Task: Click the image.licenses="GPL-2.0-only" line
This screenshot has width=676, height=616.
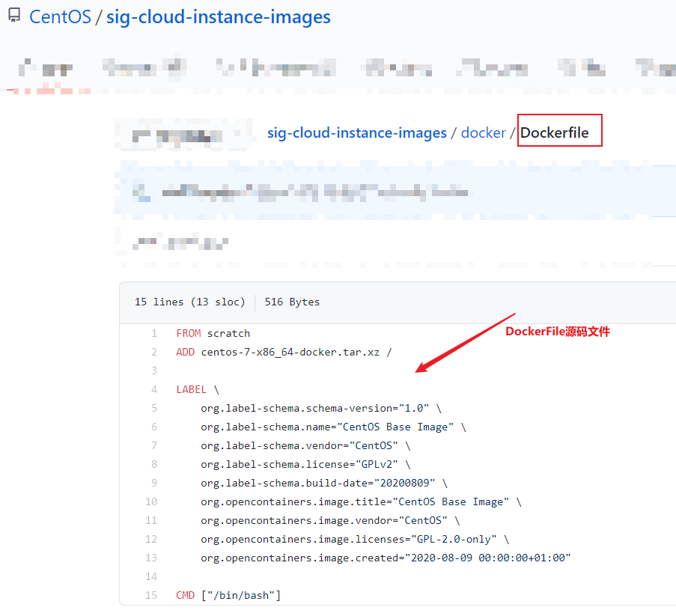Action: [355, 539]
